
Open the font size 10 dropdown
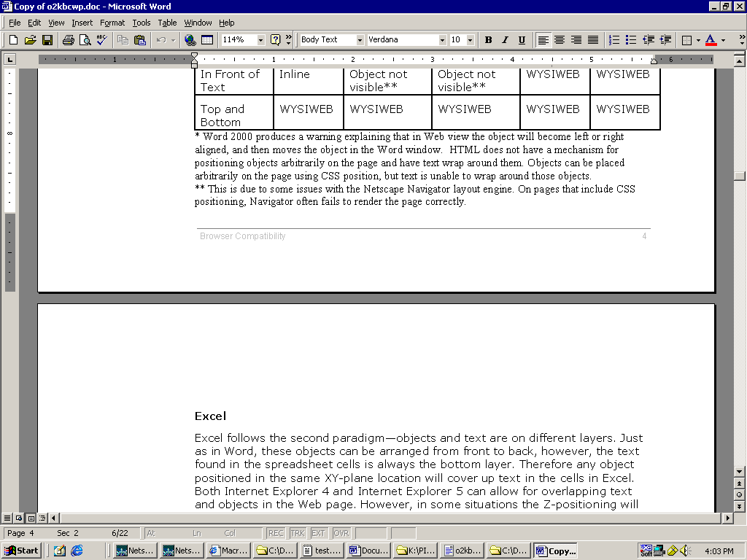471,40
